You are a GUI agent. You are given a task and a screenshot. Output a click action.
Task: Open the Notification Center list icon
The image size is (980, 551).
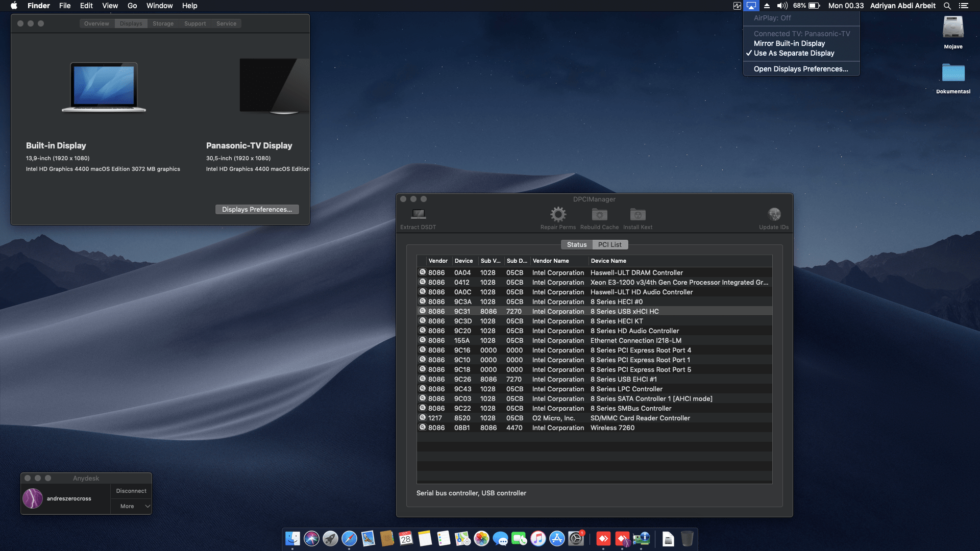pyautogui.click(x=964, y=6)
